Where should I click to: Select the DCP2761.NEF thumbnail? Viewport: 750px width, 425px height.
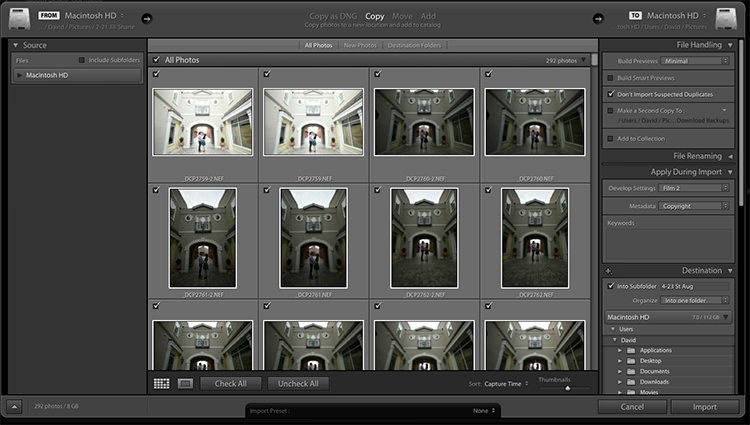click(314, 238)
